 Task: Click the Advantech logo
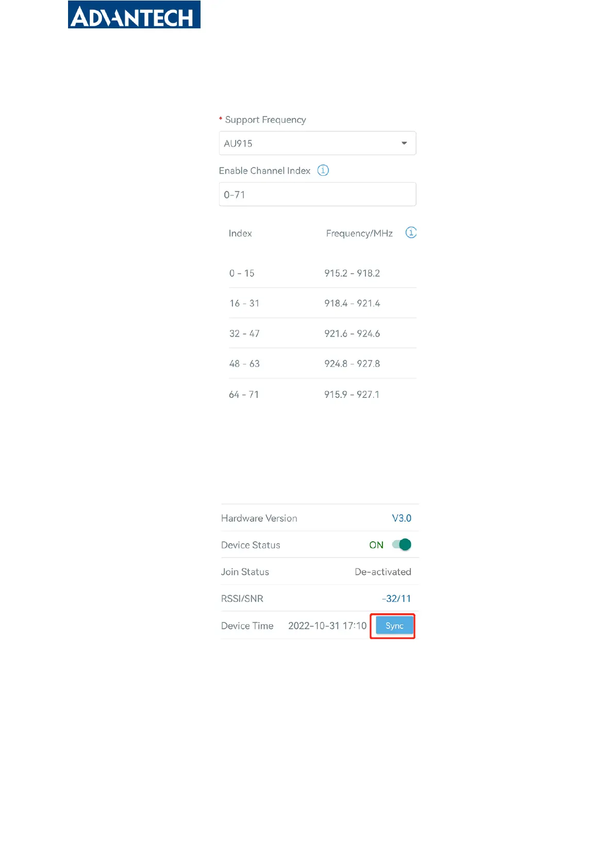coord(134,15)
